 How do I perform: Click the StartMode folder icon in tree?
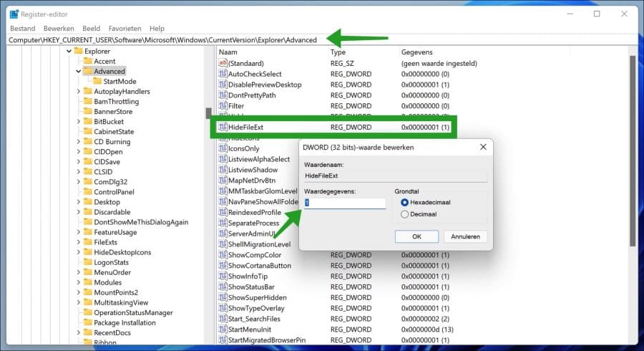tap(97, 81)
